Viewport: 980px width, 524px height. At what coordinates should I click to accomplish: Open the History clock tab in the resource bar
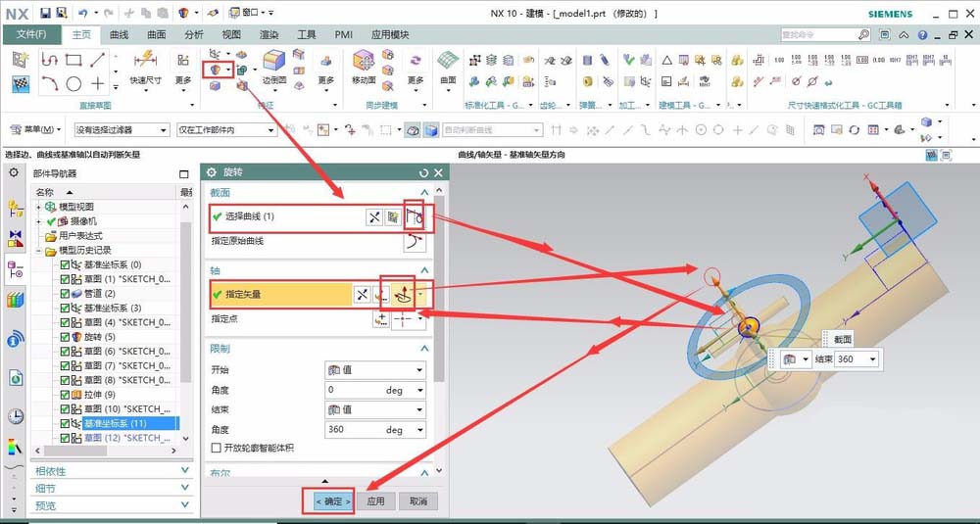point(16,416)
